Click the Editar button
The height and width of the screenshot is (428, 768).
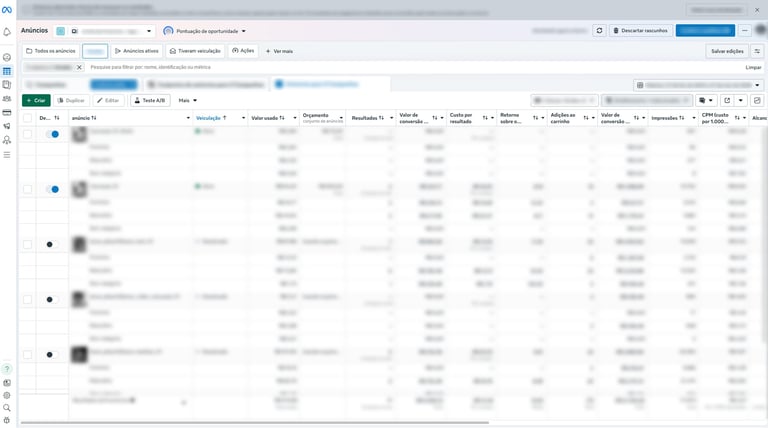click(x=108, y=100)
